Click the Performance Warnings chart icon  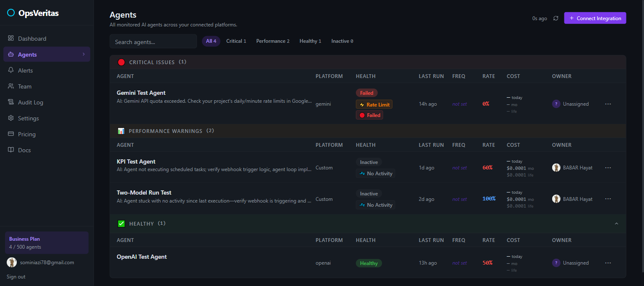click(121, 131)
